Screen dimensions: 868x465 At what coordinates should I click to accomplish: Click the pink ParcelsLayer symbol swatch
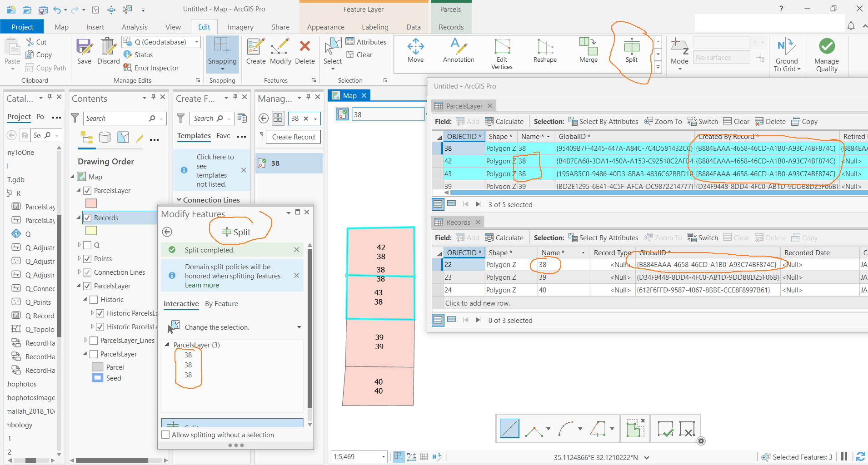91,203
